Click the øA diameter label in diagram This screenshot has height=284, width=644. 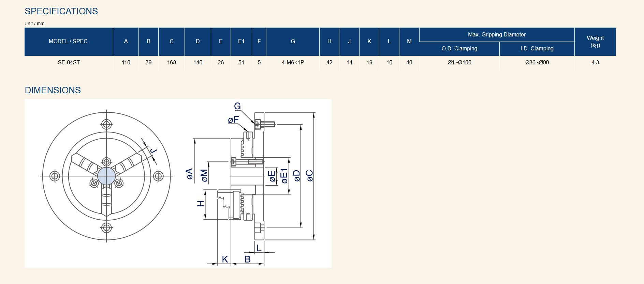[190, 174]
